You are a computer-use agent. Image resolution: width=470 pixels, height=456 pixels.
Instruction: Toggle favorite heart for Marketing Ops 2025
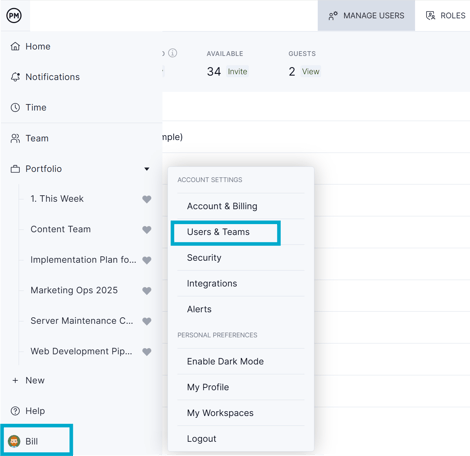[x=147, y=291]
